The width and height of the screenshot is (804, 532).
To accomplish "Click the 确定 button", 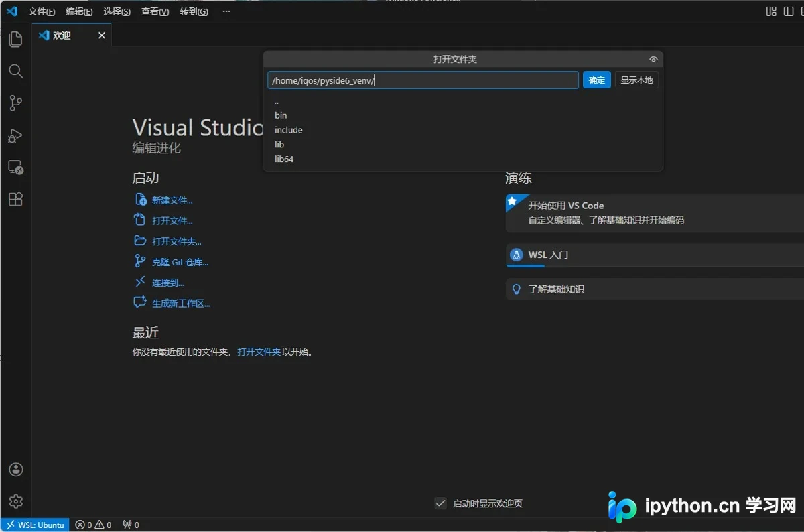I will pos(597,80).
